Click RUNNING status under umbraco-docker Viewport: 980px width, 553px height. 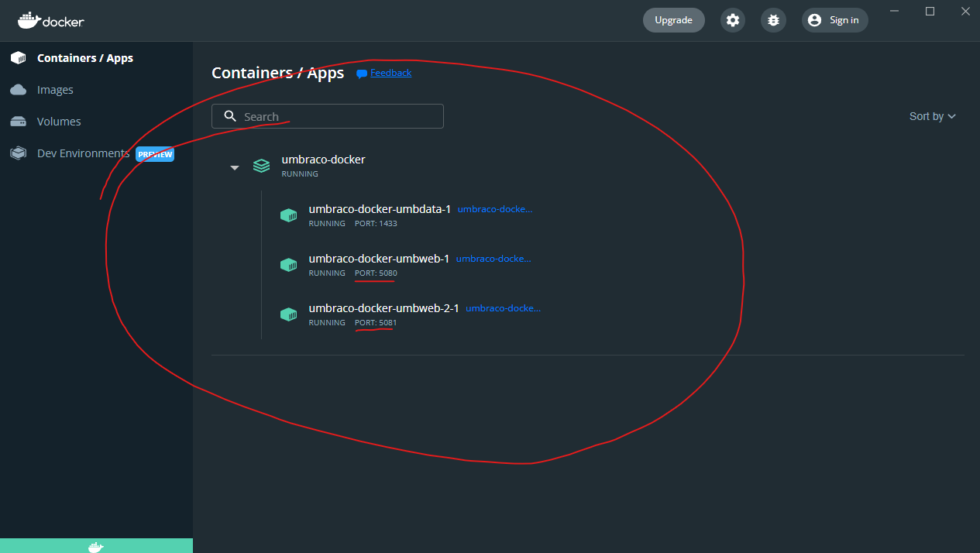[300, 174]
